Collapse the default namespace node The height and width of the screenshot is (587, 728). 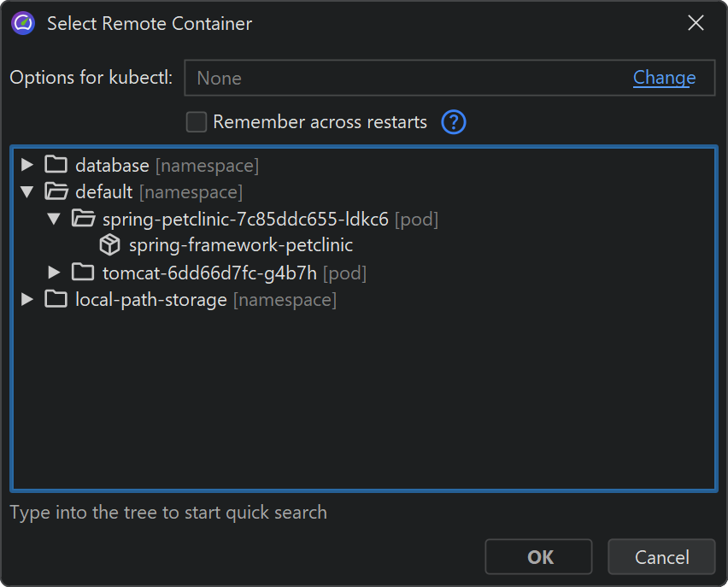27,191
